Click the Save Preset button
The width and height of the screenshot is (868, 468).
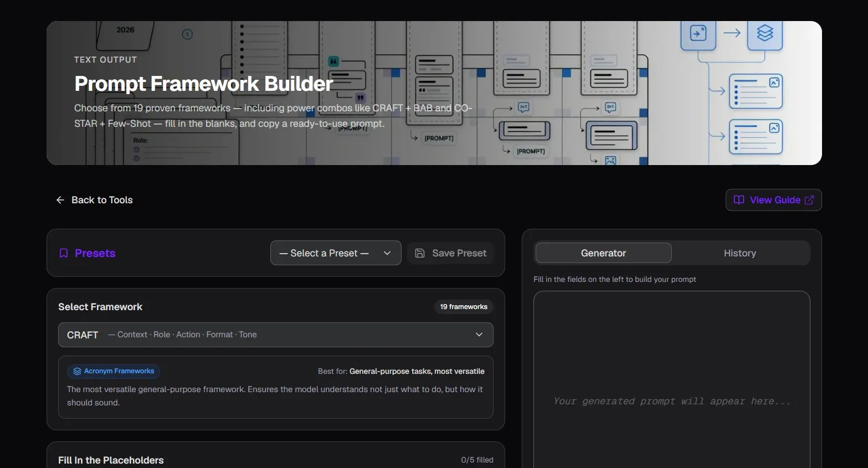450,253
